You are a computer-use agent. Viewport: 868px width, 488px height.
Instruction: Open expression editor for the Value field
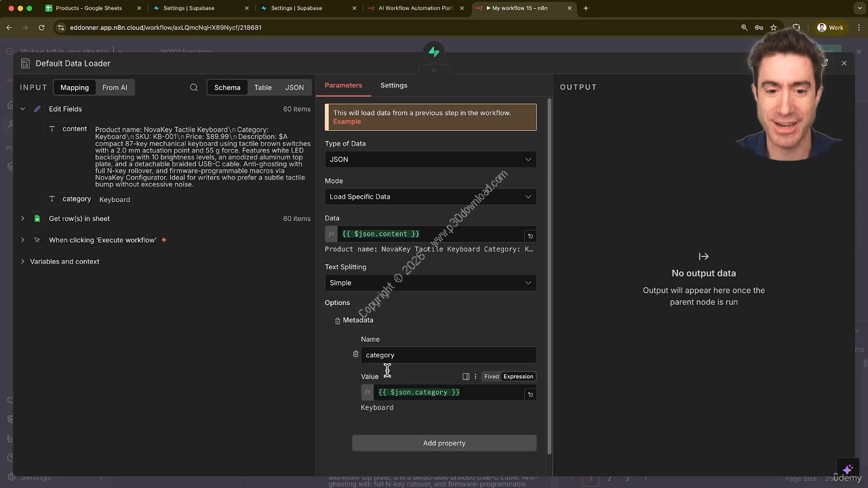(x=530, y=394)
